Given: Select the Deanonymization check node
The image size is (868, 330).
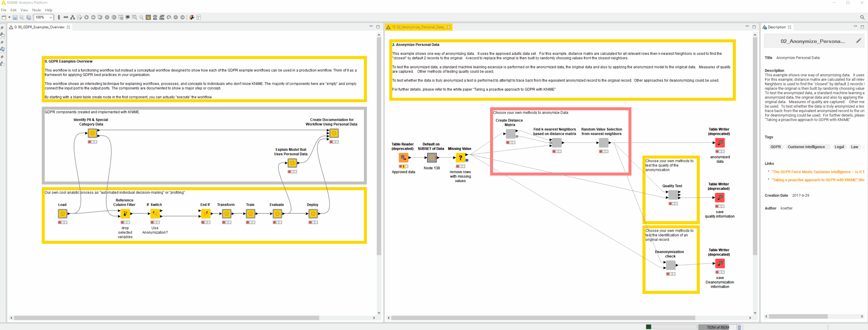Looking at the screenshot, I should click(670, 265).
